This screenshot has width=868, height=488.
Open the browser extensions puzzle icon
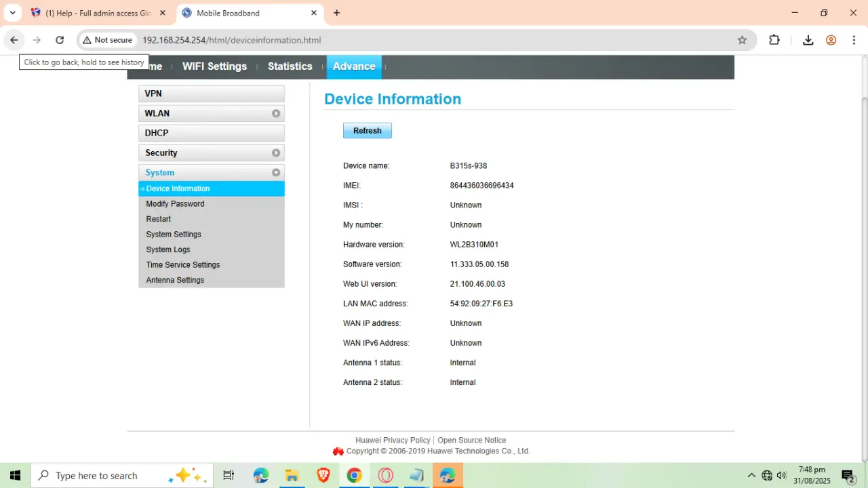point(774,40)
